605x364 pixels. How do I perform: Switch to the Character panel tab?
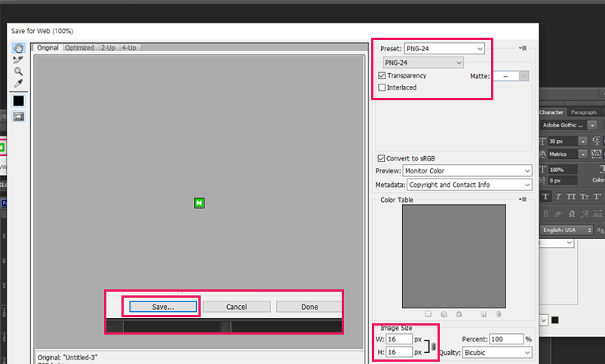(551, 112)
